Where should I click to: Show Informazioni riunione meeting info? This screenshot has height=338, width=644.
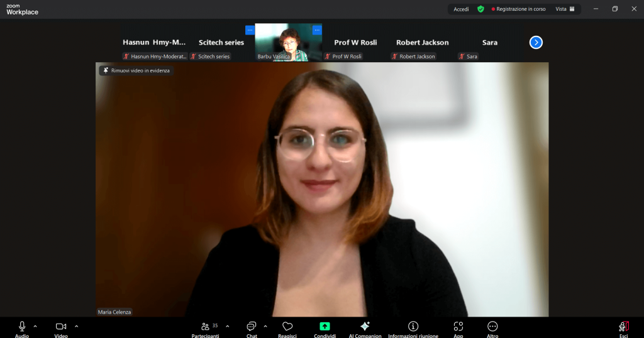click(413, 327)
